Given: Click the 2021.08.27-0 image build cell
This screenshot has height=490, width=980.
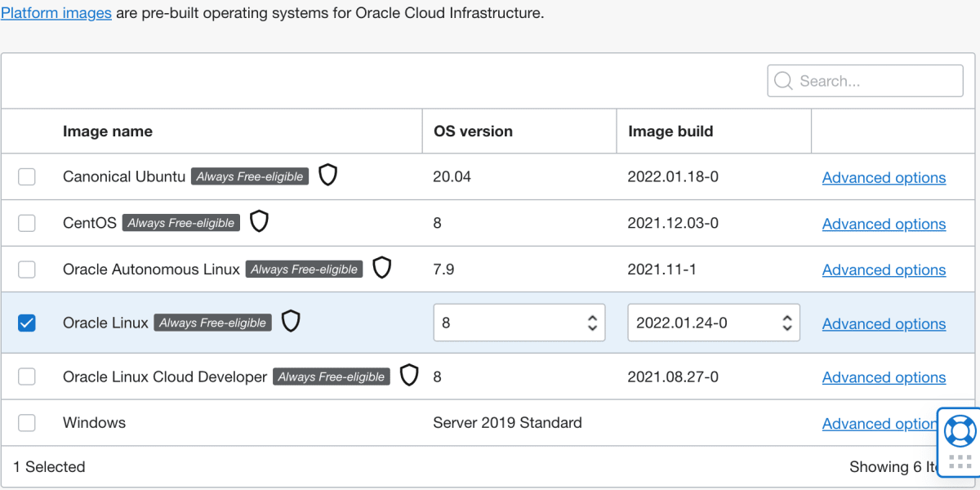Looking at the screenshot, I should click(x=673, y=376).
